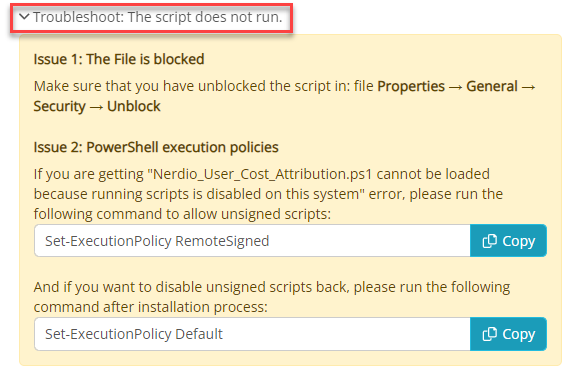The image size is (570, 372).
Task: Click the word Default inside the command box
Action: click(199, 334)
